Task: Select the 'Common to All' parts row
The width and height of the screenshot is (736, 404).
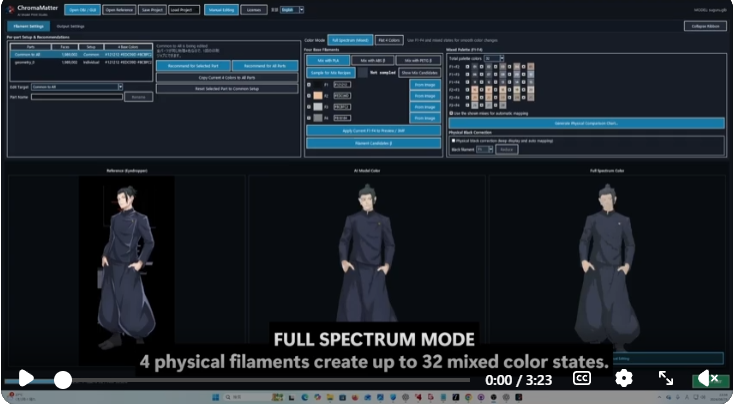Action: (81, 54)
